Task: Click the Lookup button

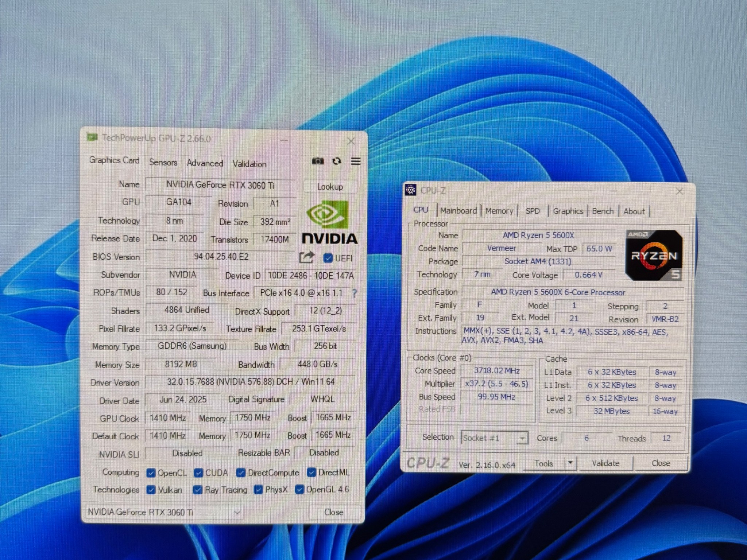Action: [329, 187]
